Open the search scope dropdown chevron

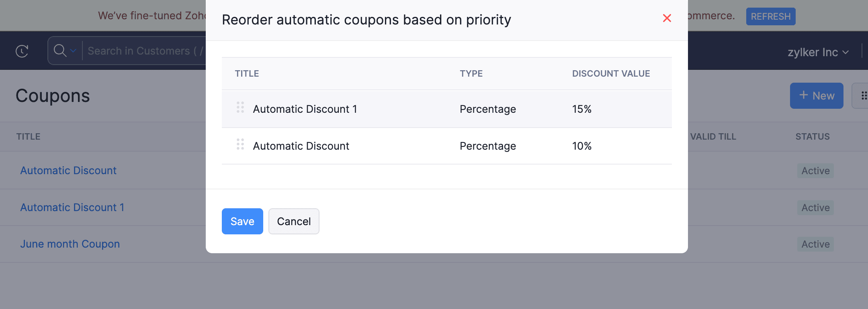pos(73,51)
